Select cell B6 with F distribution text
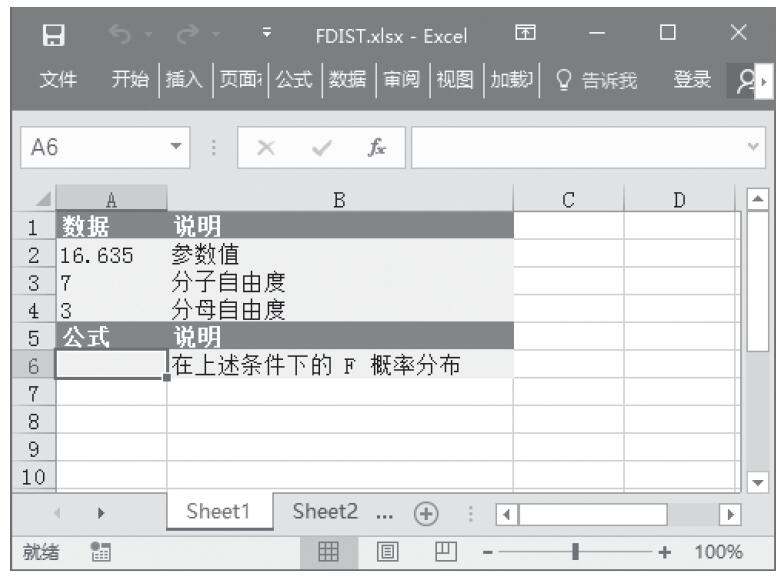Image resolution: width=782 pixels, height=580 pixels. 339,365
